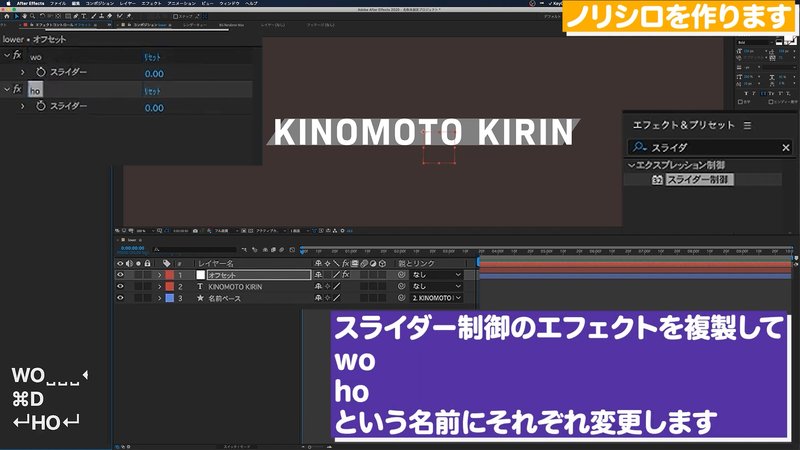Click リセット for the ho effect

pos(152,91)
